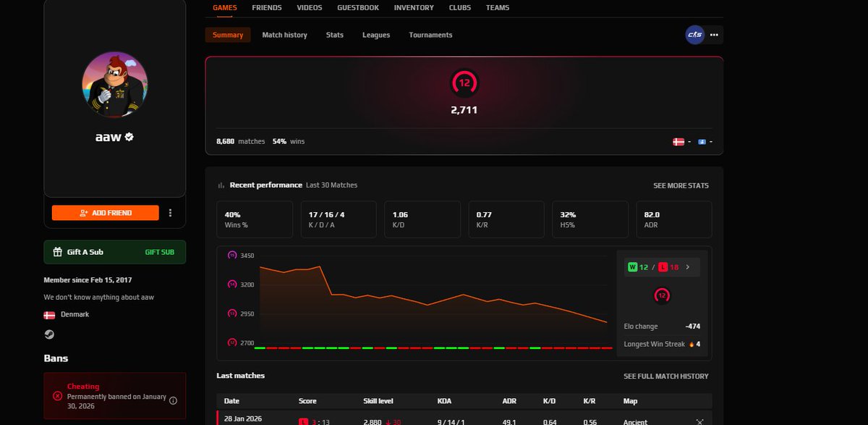Click the gift icon in Gift A Sub
868x425 pixels.
click(x=57, y=252)
